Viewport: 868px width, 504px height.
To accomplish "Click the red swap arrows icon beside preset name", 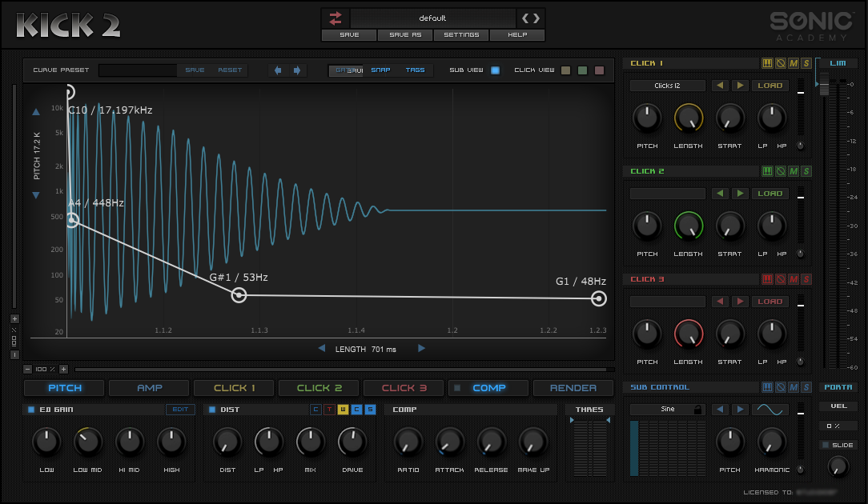I will coord(336,18).
